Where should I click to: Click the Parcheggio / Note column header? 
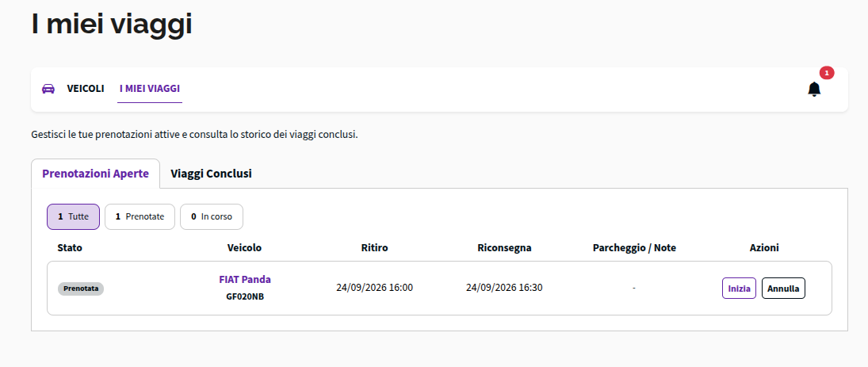634,248
